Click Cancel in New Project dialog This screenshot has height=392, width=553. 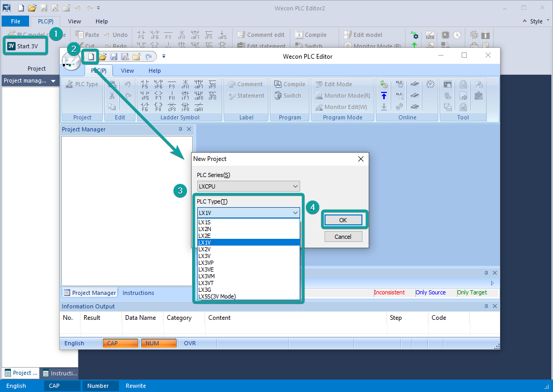pyautogui.click(x=343, y=237)
